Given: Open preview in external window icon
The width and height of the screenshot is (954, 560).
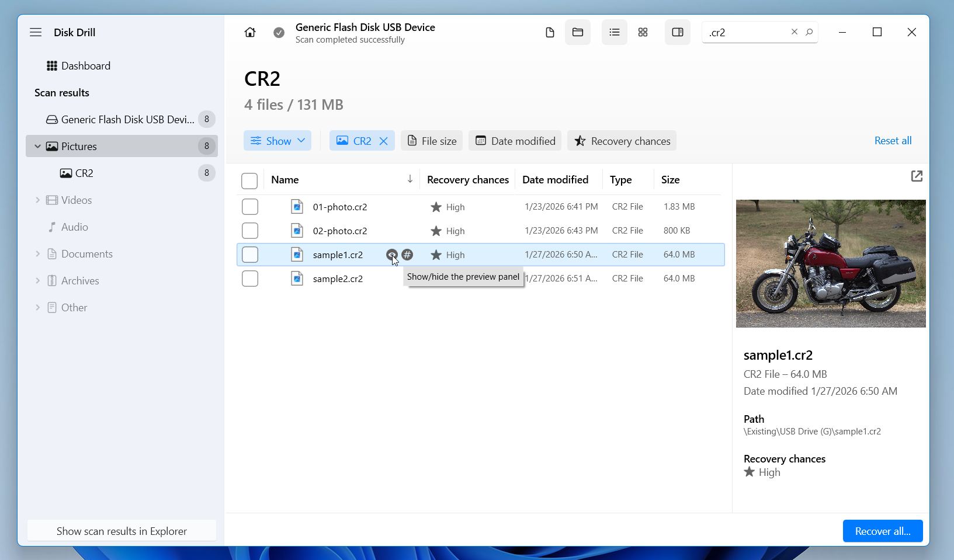Looking at the screenshot, I should pyautogui.click(x=917, y=176).
